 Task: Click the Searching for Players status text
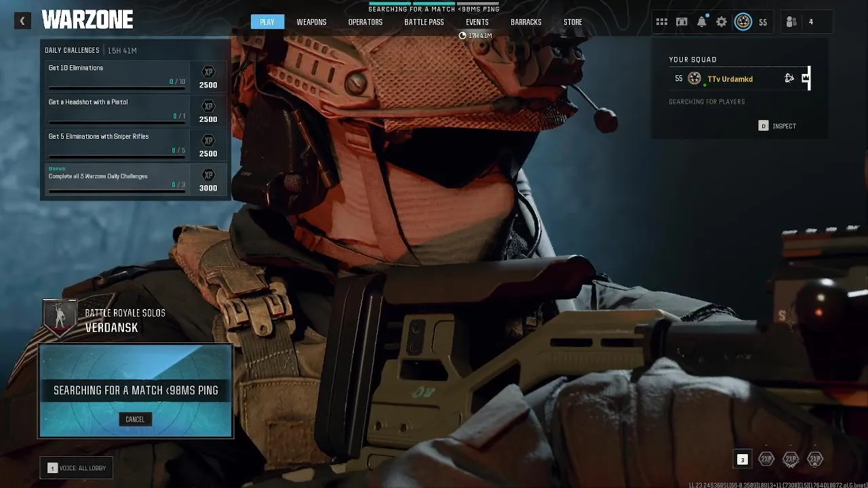point(707,102)
